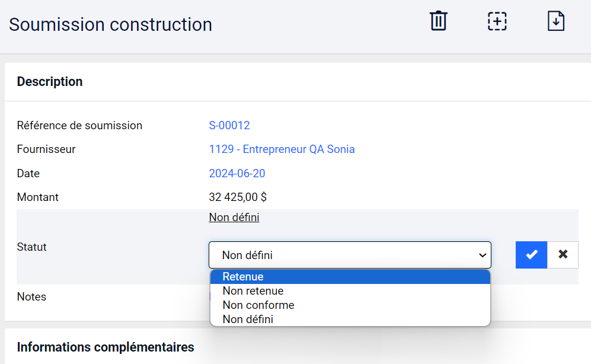Click the Montant amount 32 425,00 $

click(x=238, y=197)
